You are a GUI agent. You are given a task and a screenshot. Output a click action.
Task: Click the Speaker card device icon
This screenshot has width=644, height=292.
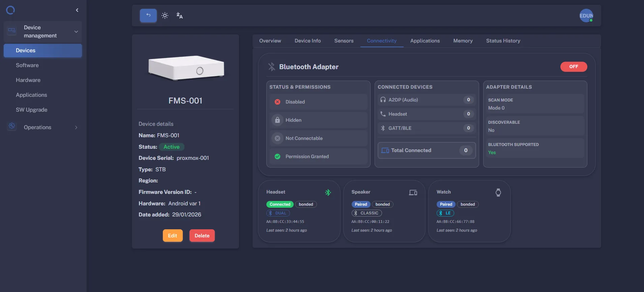tap(413, 193)
